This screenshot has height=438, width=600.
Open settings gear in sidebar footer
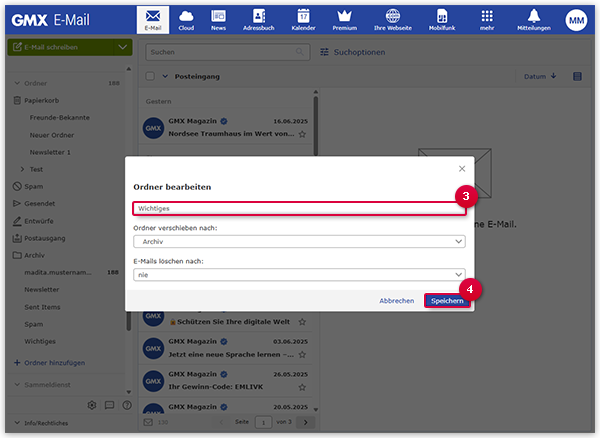coord(92,405)
